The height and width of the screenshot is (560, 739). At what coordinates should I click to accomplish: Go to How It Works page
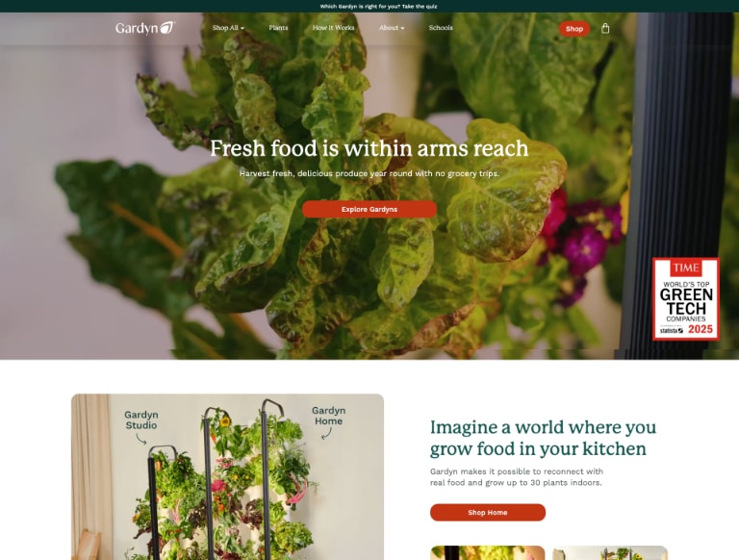[x=333, y=28]
